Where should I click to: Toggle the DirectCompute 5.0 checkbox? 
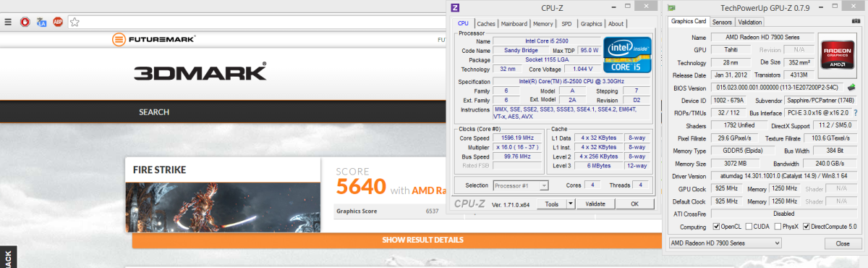807,227
